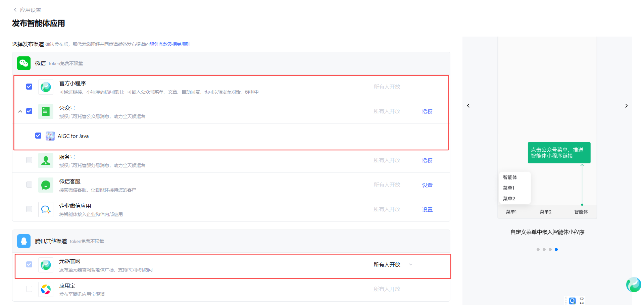
Task: Show next preview slide with right arrow
Action: [626, 106]
